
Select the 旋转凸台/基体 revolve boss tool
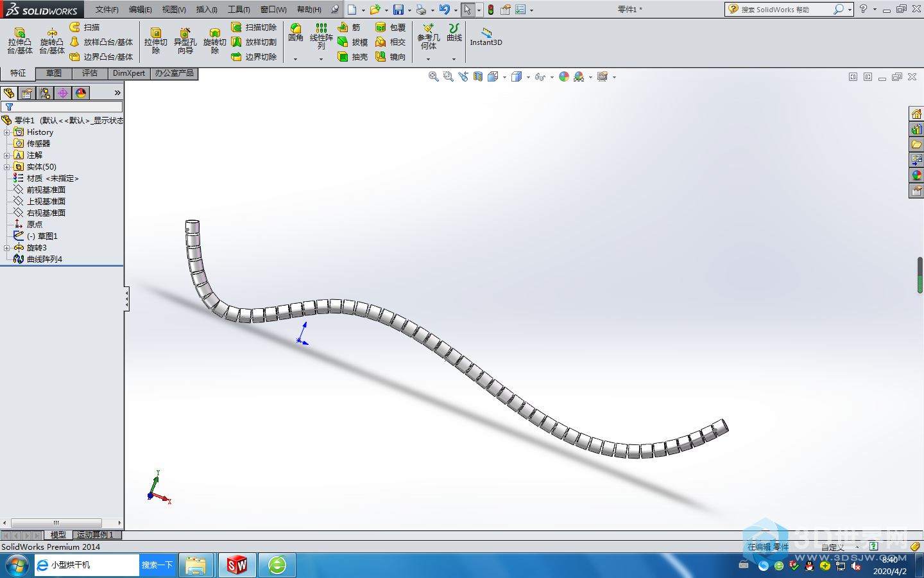tap(52, 40)
